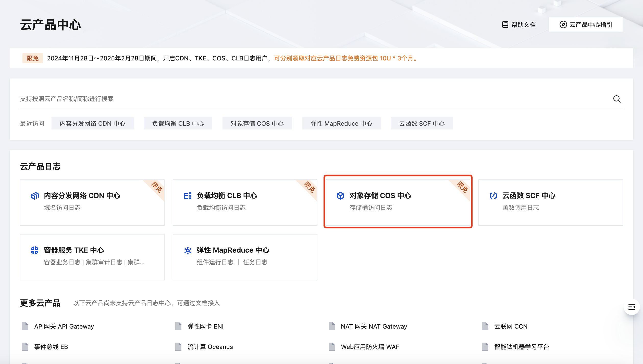Click the orange free resource pack link
Image resolution: width=643 pixels, height=364 pixels.
346,58
